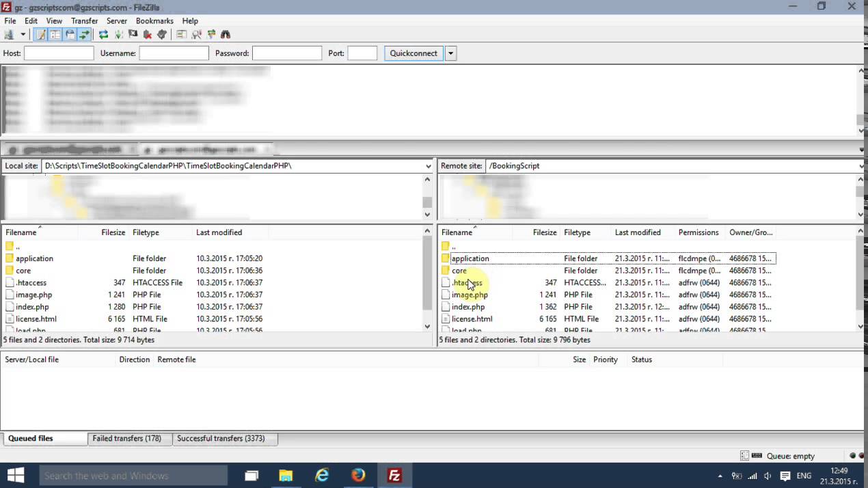This screenshot has width=868, height=488.
Task: Open File Explorer from the taskbar
Action: coord(286,475)
